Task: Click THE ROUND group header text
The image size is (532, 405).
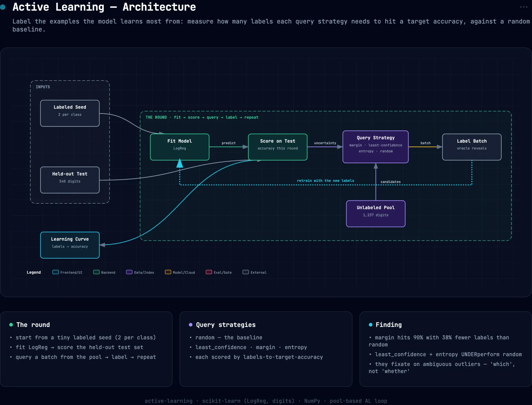Action: coord(202,117)
